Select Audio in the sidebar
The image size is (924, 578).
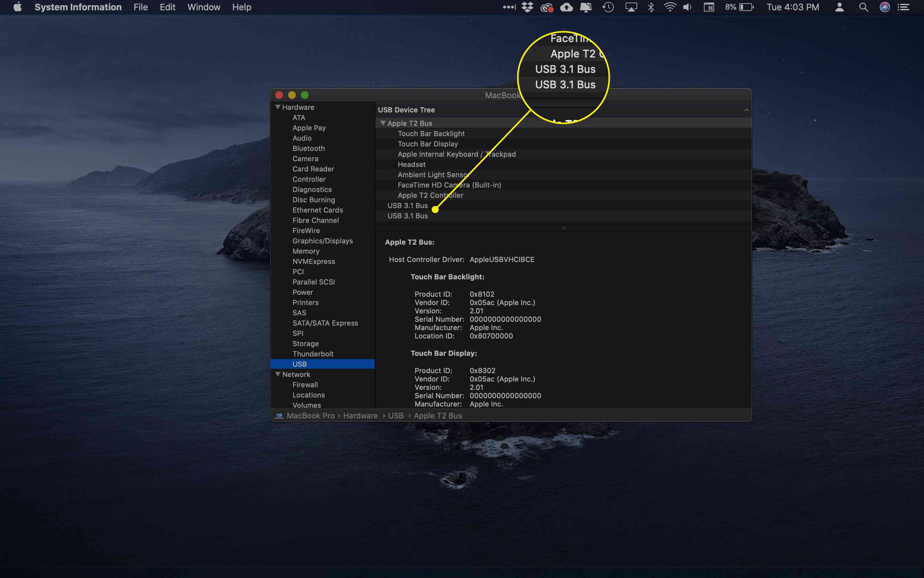tap(302, 138)
